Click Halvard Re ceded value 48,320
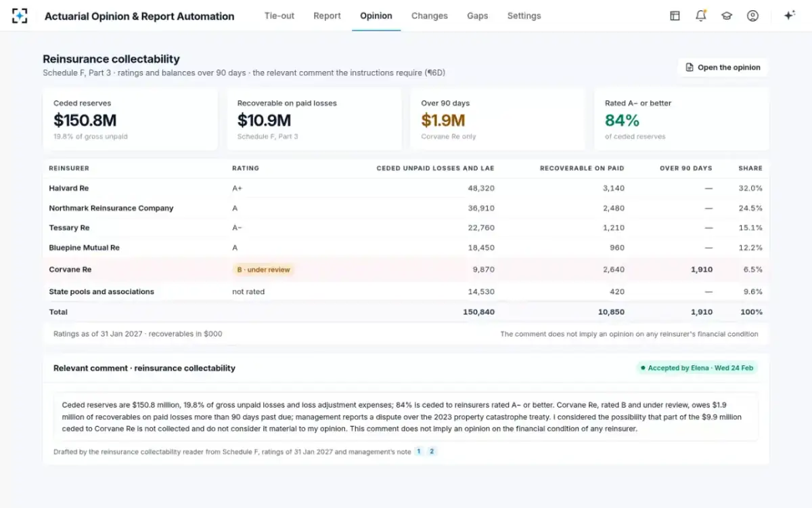This screenshot has width=812, height=508. click(x=481, y=188)
